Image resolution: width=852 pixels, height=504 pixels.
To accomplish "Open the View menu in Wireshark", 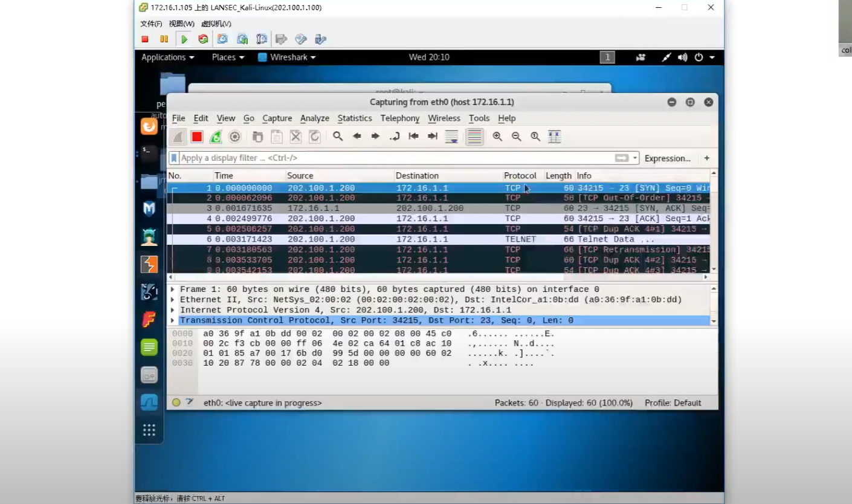I will click(x=226, y=118).
